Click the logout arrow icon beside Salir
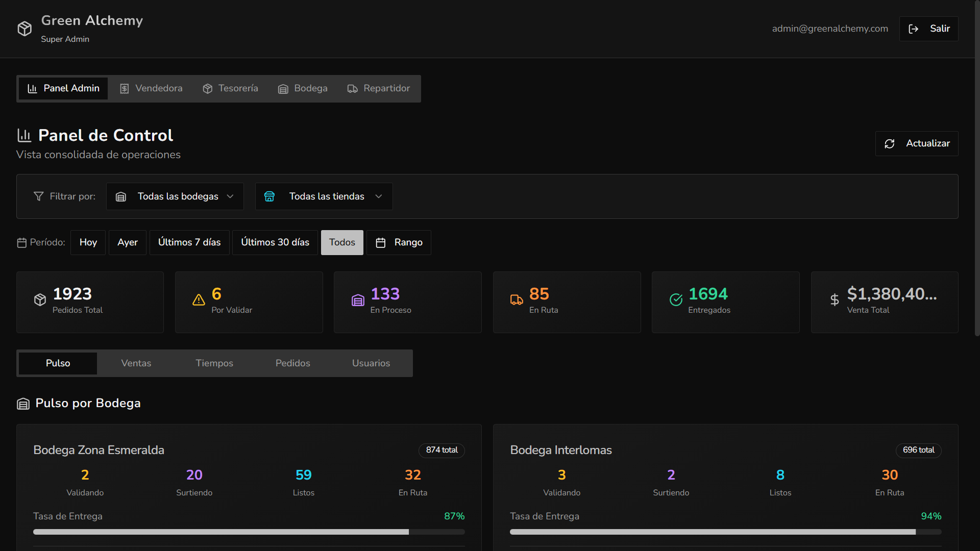 click(x=914, y=29)
